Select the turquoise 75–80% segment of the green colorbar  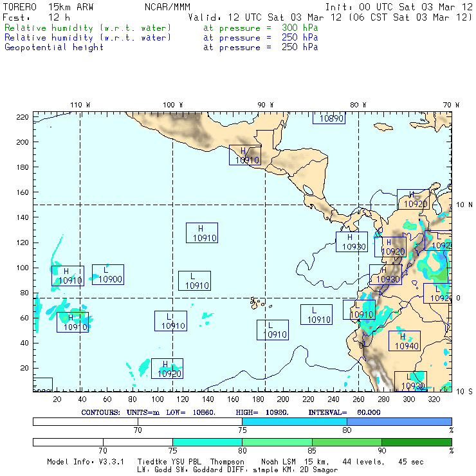(207, 442)
